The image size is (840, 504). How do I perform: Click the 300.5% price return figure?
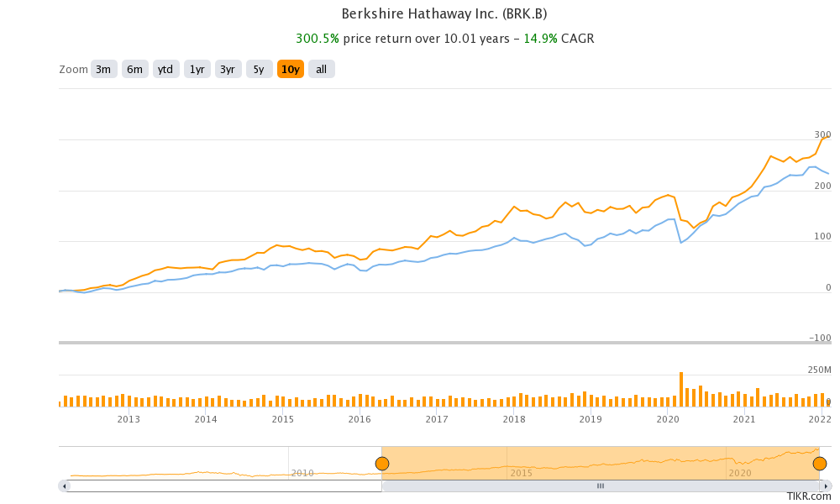coord(318,39)
